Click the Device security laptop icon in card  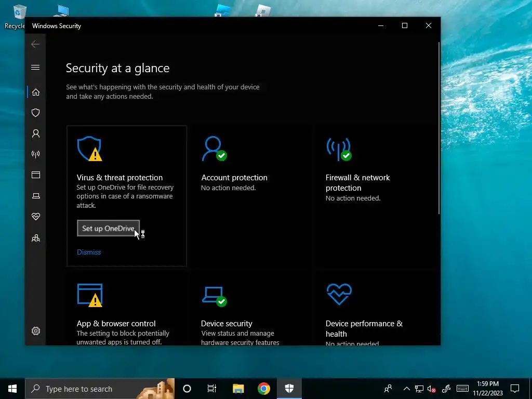click(215, 297)
